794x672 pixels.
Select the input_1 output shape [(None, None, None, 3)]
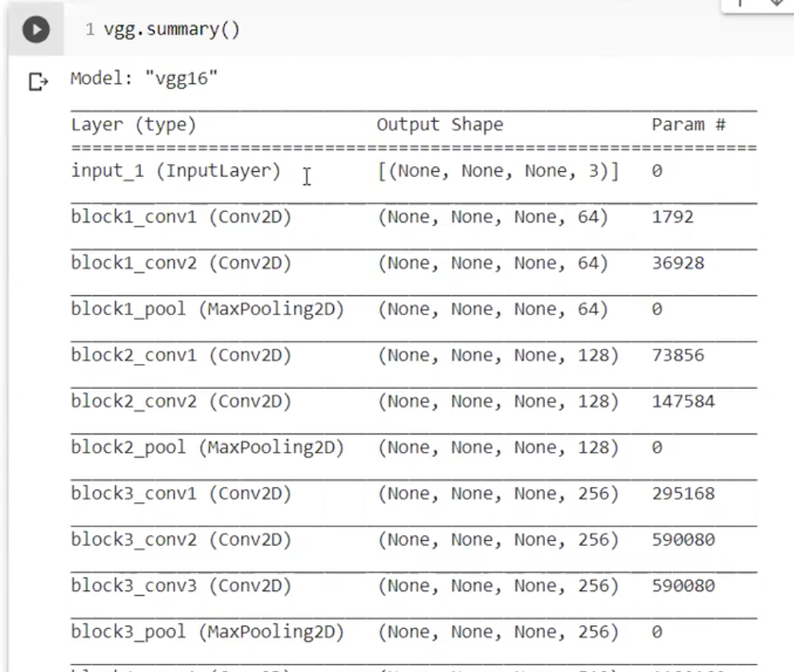click(x=499, y=171)
